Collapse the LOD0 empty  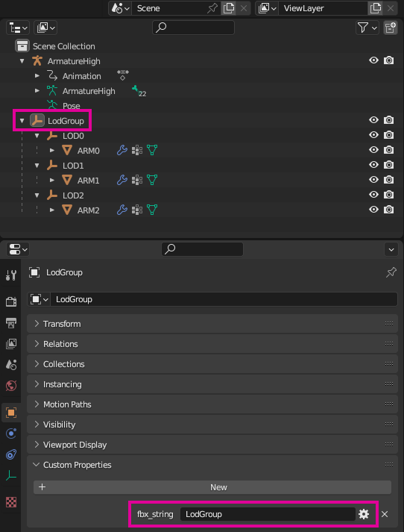tap(37, 136)
